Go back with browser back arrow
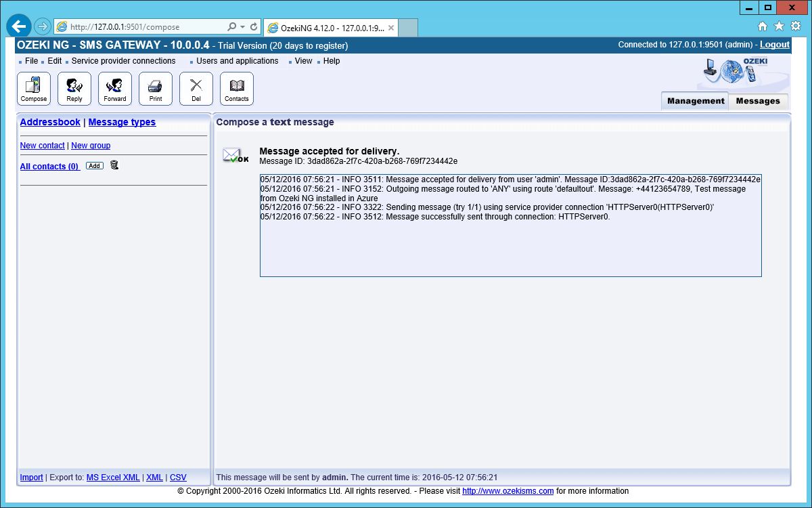Screen dimensions: 812x508 point(19,26)
